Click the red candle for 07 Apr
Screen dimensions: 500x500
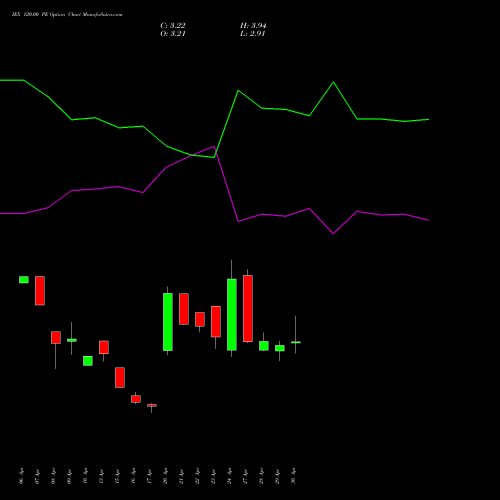[40, 291]
